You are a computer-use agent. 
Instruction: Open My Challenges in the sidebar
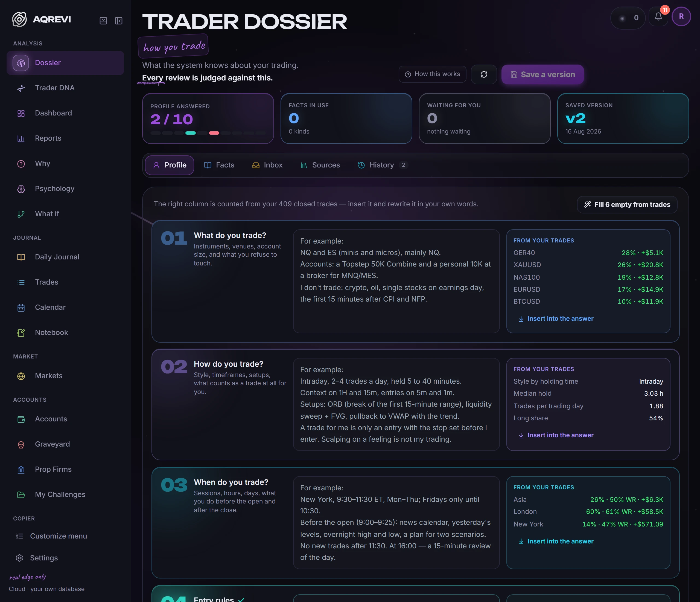[65, 495]
